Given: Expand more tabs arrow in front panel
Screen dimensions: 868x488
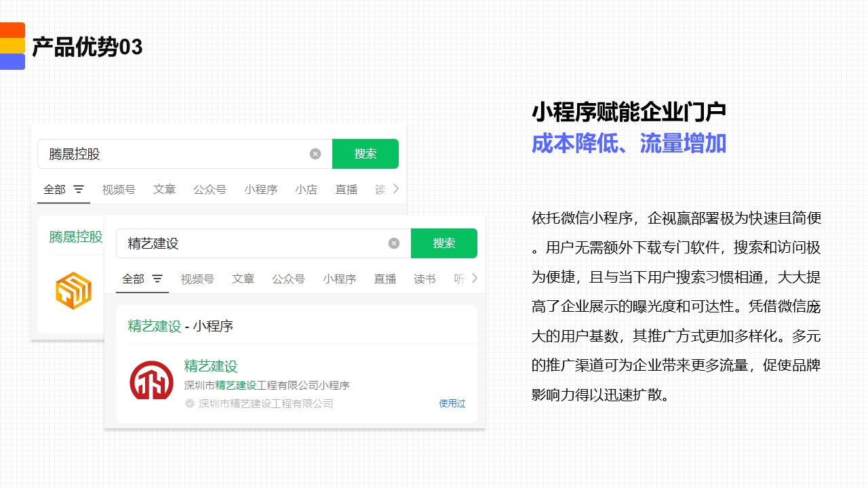Looking at the screenshot, I should pos(474,278).
